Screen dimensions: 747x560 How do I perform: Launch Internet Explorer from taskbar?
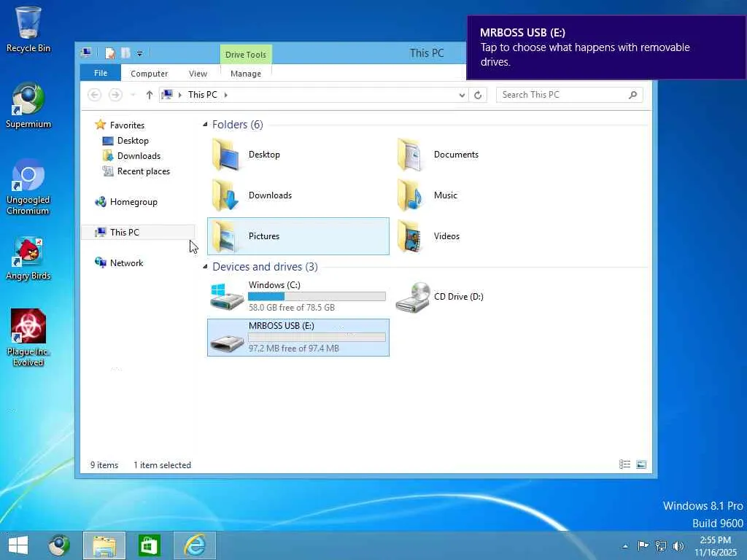coord(195,545)
